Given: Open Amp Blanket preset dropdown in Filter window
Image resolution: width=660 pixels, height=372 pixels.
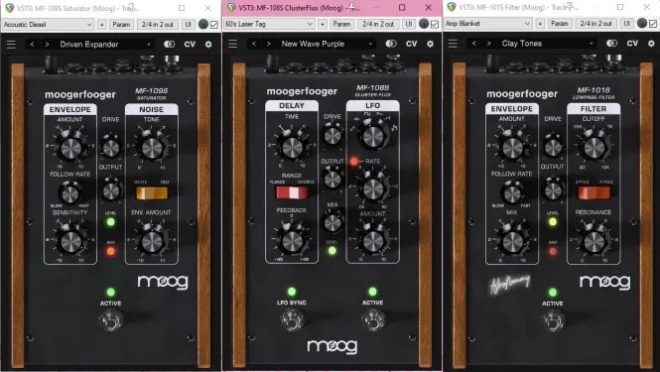Looking at the screenshot, I should pyautogui.click(x=488, y=24).
